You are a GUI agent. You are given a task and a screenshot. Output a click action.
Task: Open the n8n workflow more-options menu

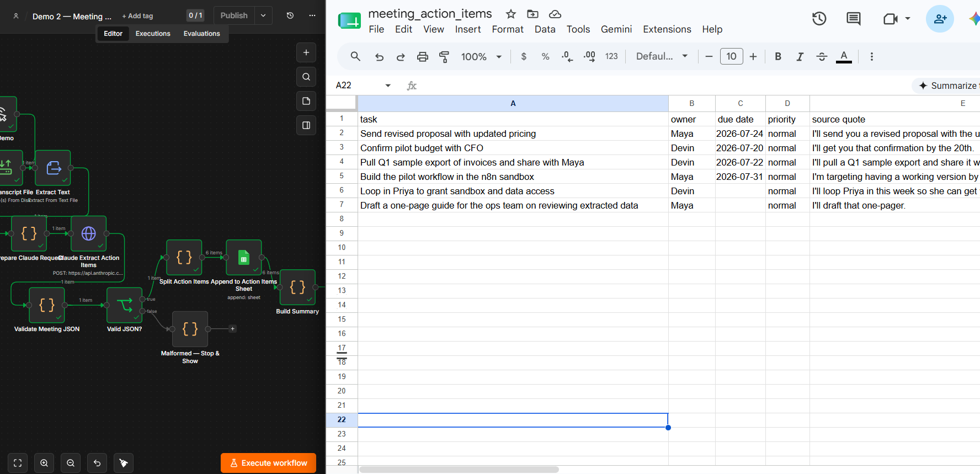click(312, 15)
